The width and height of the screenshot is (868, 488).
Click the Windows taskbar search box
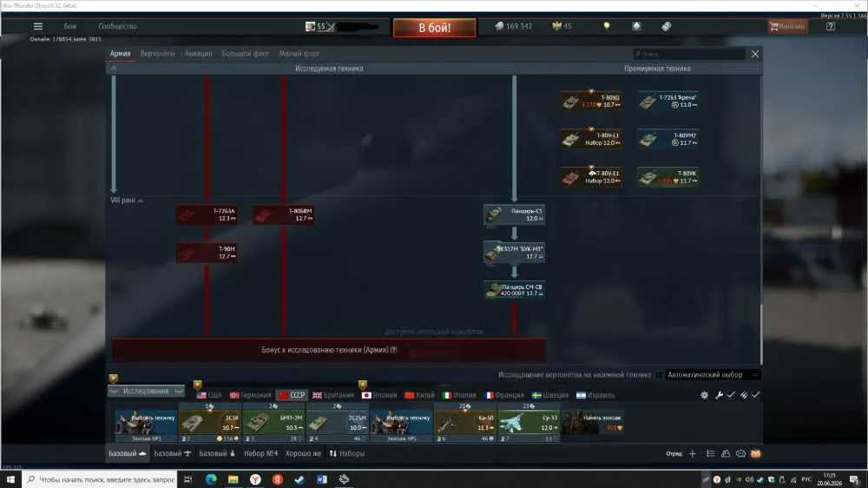tap(100, 479)
